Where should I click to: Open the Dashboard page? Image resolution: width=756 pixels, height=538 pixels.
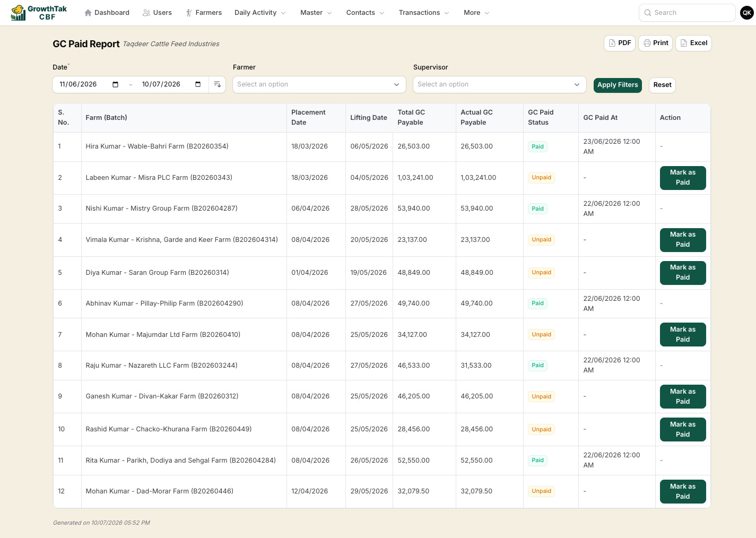pos(107,13)
